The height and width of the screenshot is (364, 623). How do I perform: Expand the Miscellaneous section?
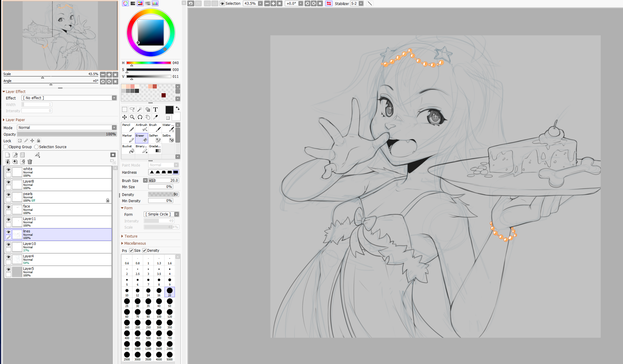(x=135, y=243)
